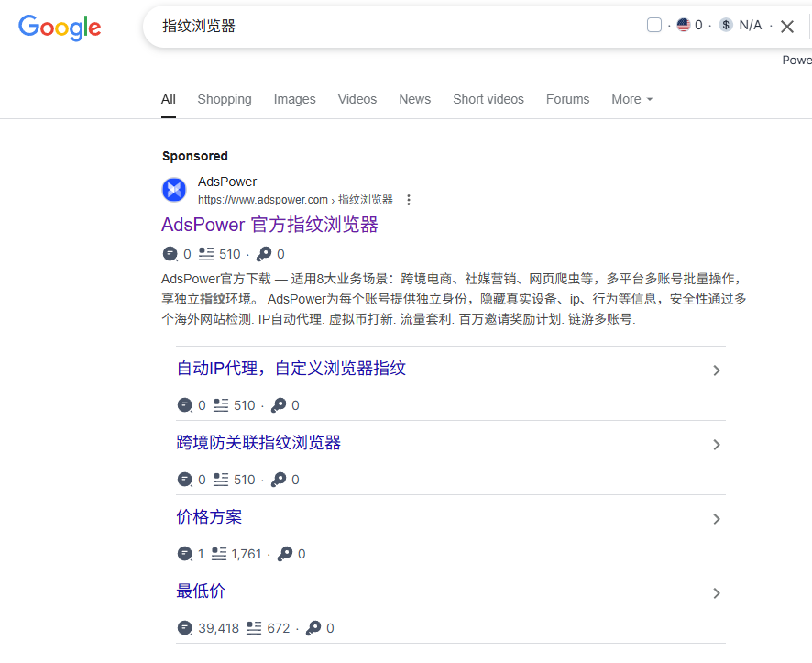Screen dimensions: 812x663
Task: Tick the checkbox in the search bar
Action: (x=654, y=25)
